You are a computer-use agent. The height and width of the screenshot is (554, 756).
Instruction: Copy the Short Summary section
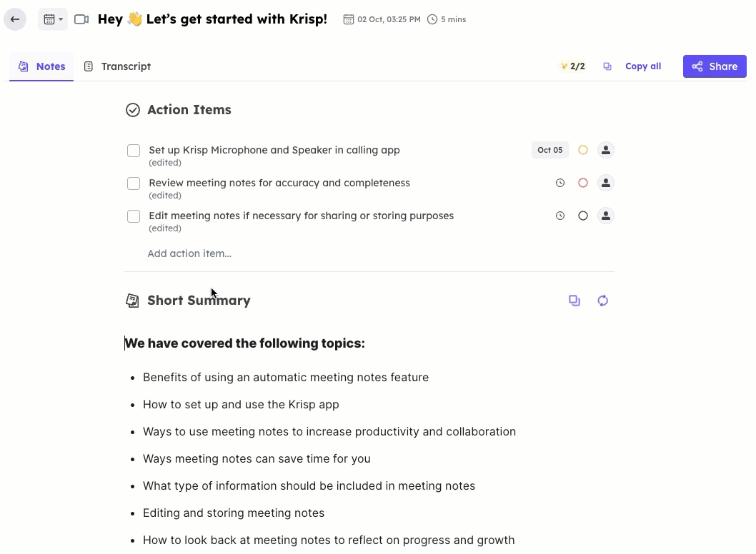tap(575, 301)
